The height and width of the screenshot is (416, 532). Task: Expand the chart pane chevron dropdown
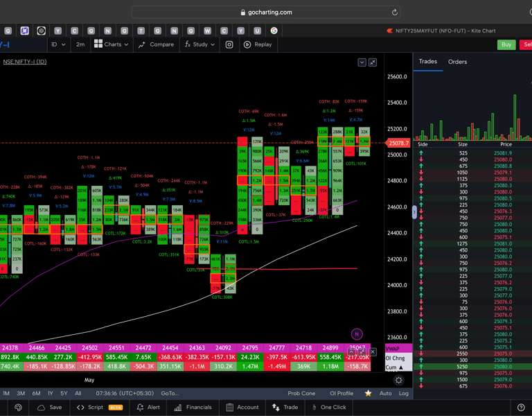(x=362, y=62)
